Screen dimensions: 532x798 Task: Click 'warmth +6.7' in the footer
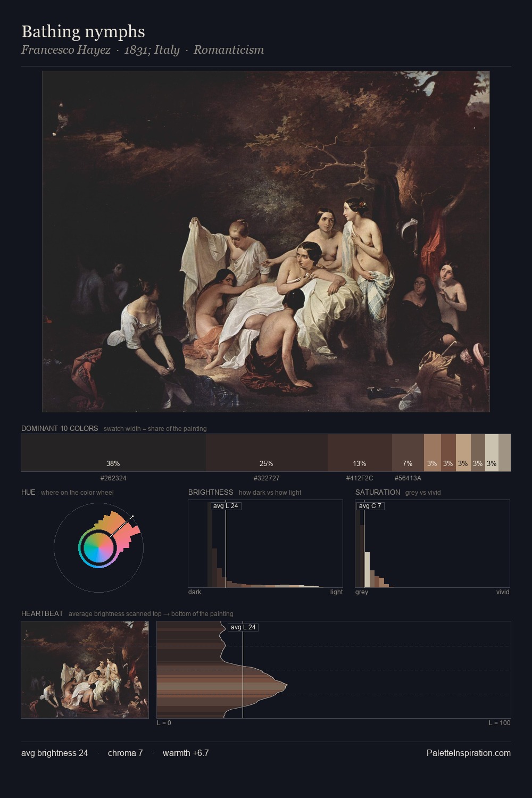pos(186,753)
